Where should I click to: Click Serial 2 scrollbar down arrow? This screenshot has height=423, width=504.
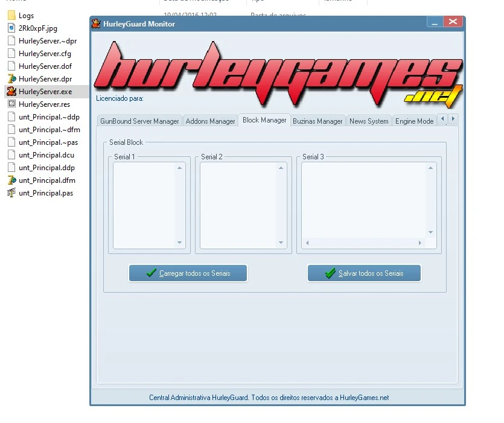(281, 243)
